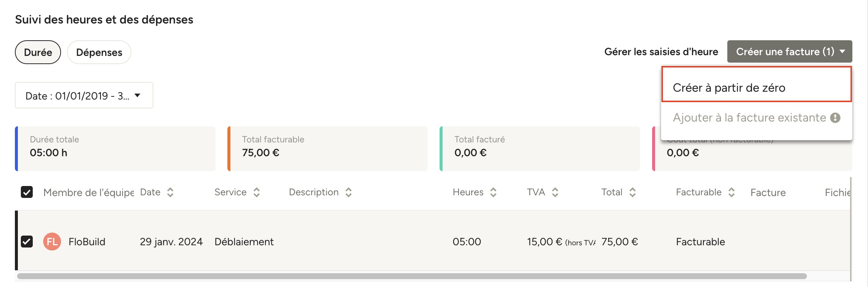Sort table by Service column arrows
The image size is (868, 287).
pyautogui.click(x=256, y=192)
